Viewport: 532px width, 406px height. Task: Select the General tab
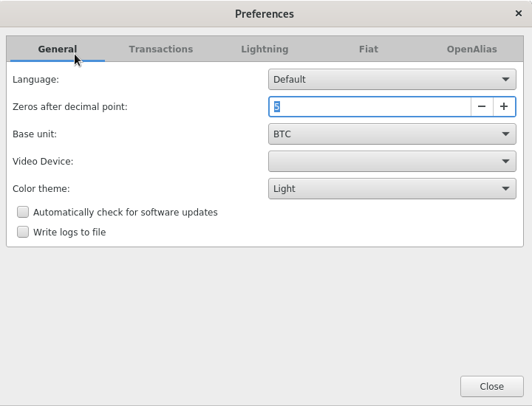click(x=58, y=49)
